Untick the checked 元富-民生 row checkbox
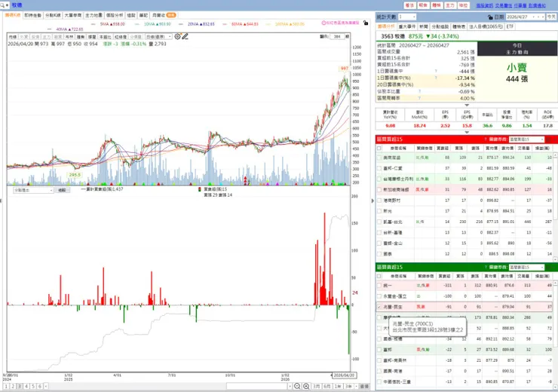Viewport: 558px width, 392px height. coord(379,307)
